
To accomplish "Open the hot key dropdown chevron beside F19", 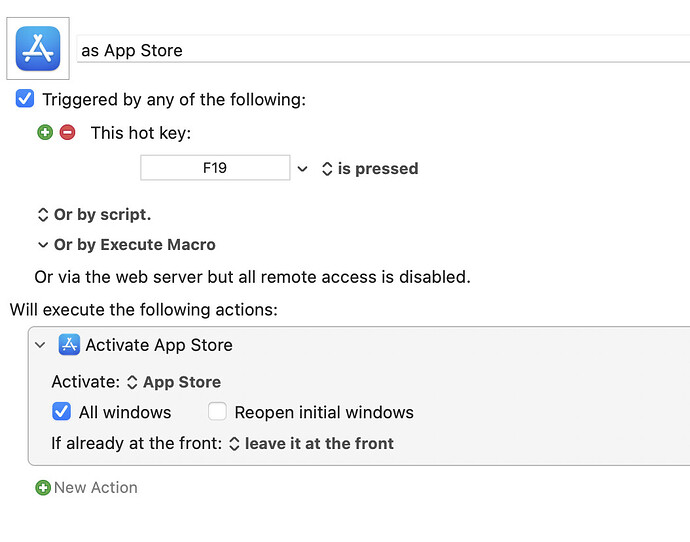I will click(302, 168).
